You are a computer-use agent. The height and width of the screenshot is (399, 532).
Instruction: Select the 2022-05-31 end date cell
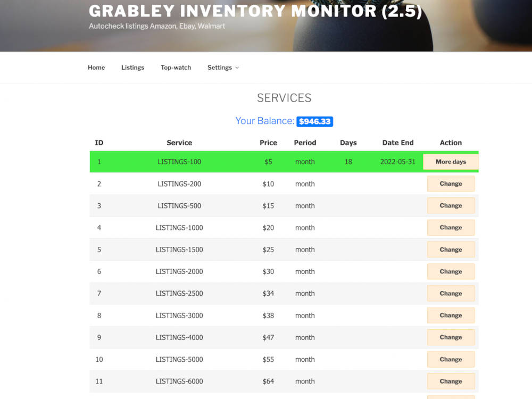pyautogui.click(x=397, y=162)
